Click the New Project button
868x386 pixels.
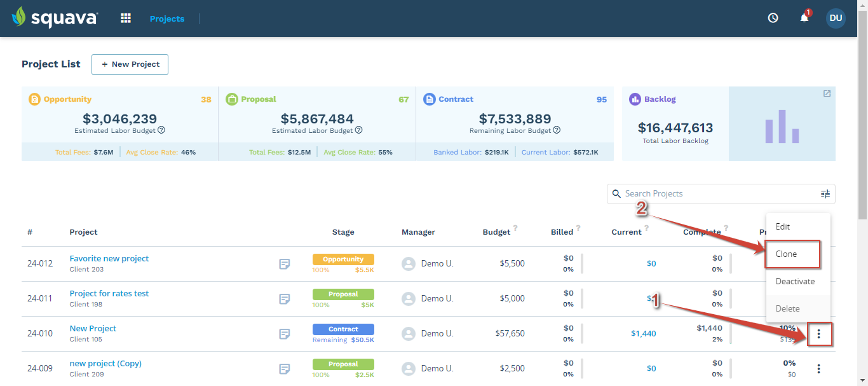[x=130, y=64]
